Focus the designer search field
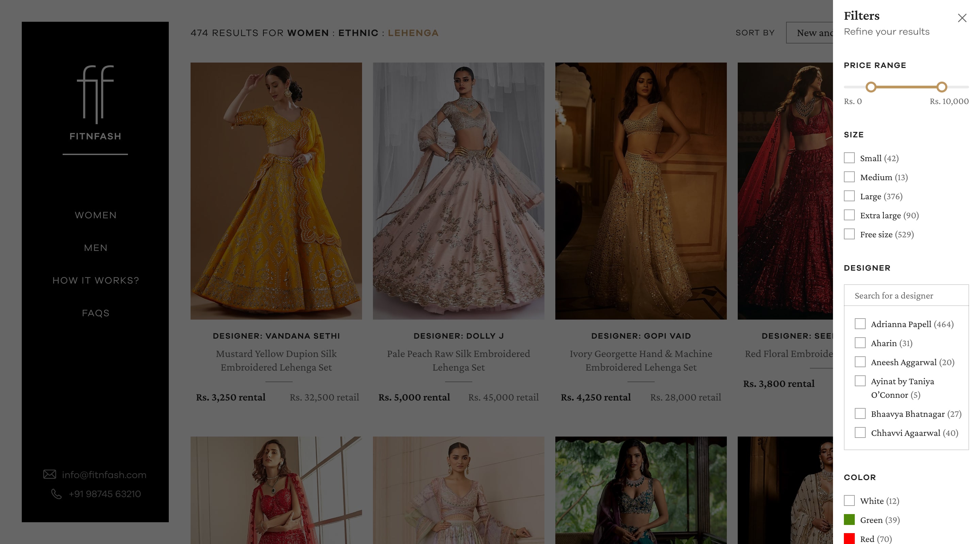Screen dimensions: 980x544 [905, 295]
